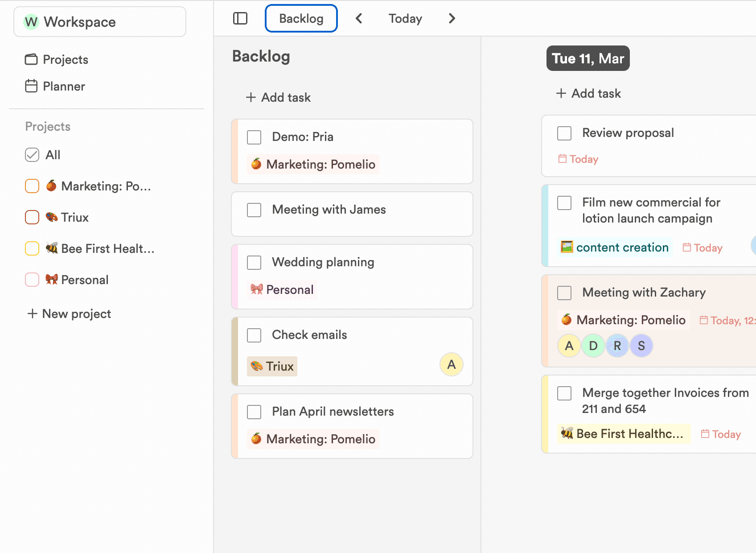Click calendar icon on Review proposal due date

click(563, 159)
